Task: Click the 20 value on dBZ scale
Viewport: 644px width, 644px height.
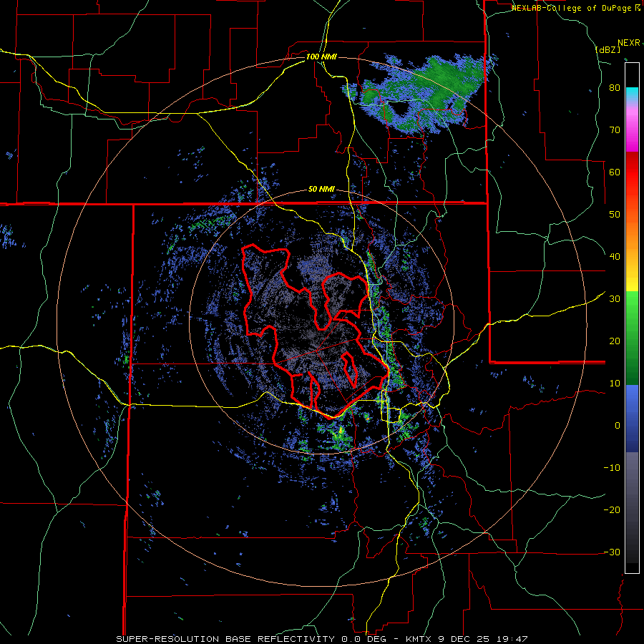Action: click(x=615, y=341)
